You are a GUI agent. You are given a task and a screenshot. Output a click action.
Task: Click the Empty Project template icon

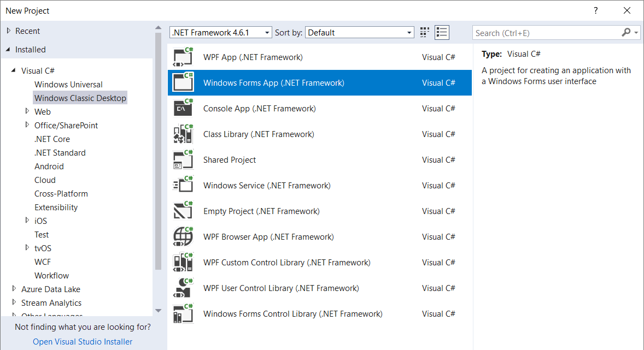click(x=183, y=211)
